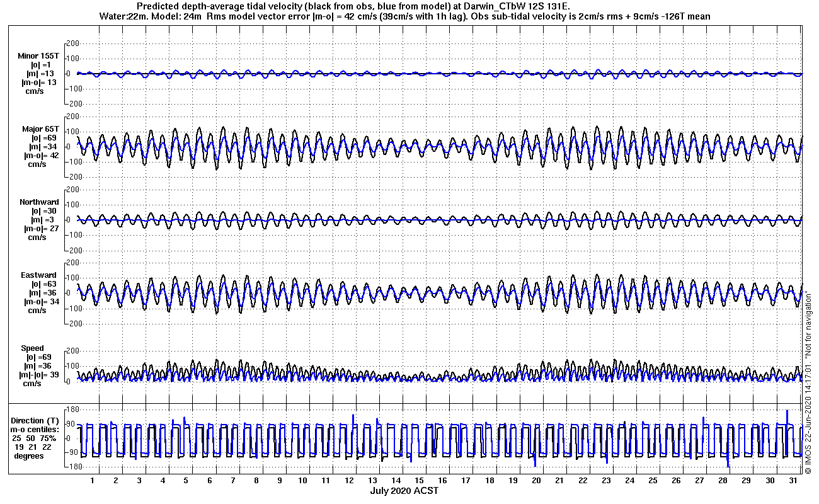This screenshot has width=819, height=504.
Task: Select the 'Northward' panel label
Action: [40, 202]
